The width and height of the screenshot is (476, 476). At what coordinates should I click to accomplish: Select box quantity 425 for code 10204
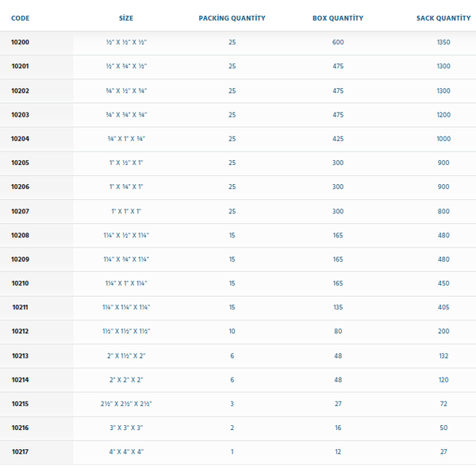(338, 139)
